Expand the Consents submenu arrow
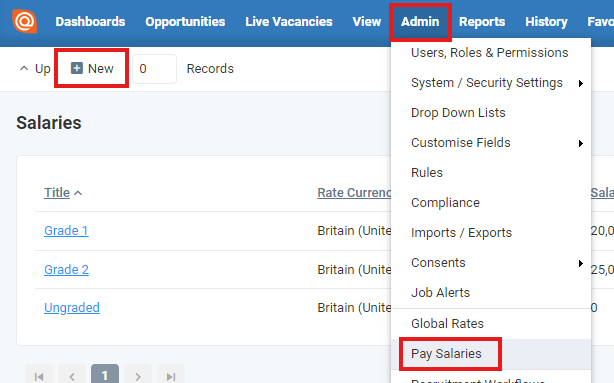 point(581,264)
